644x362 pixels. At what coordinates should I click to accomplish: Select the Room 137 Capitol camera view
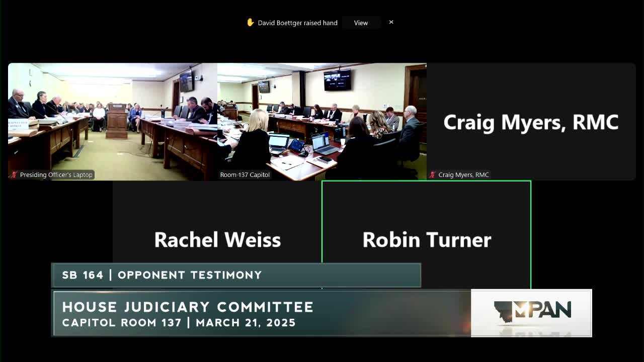click(321, 121)
